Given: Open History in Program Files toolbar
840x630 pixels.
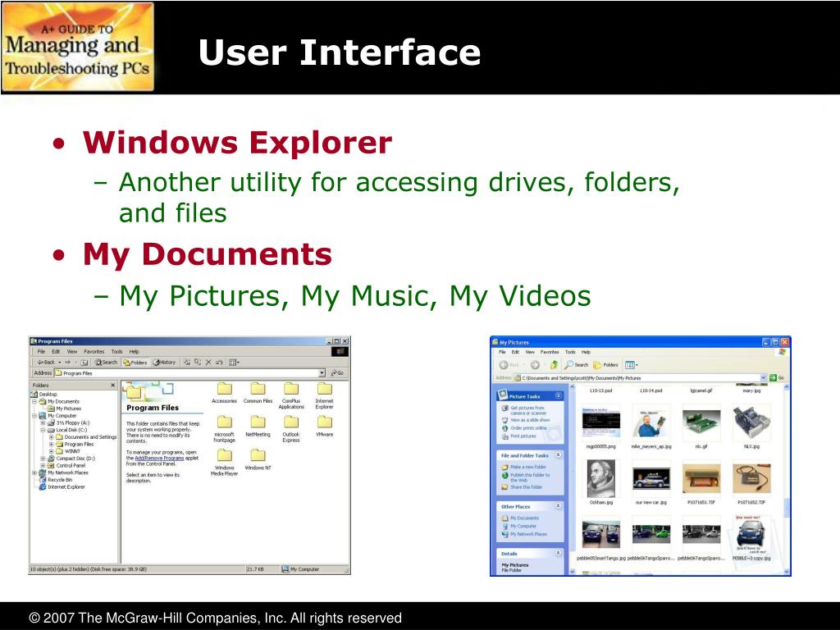Looking at the screenshot, I should (164, 362).
